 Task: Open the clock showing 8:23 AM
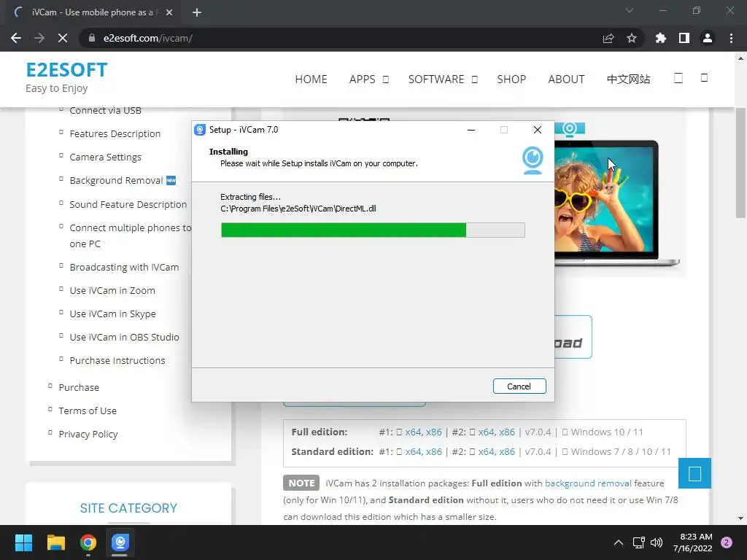693,542
